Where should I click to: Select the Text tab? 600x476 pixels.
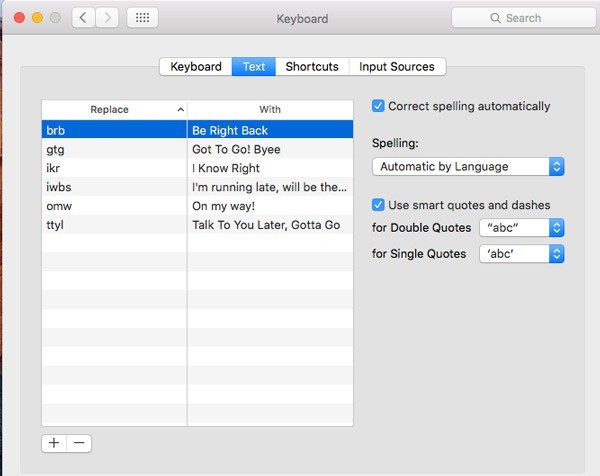[254, 67]
